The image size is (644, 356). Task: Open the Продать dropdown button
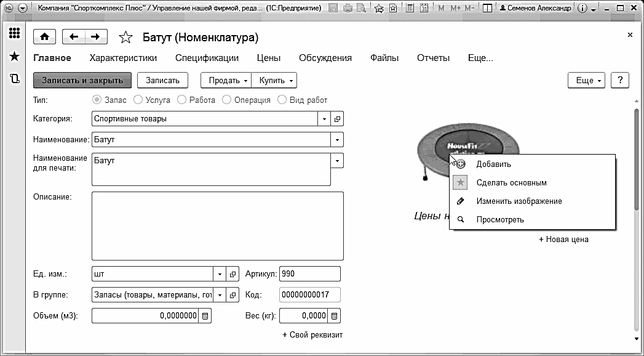226,80
